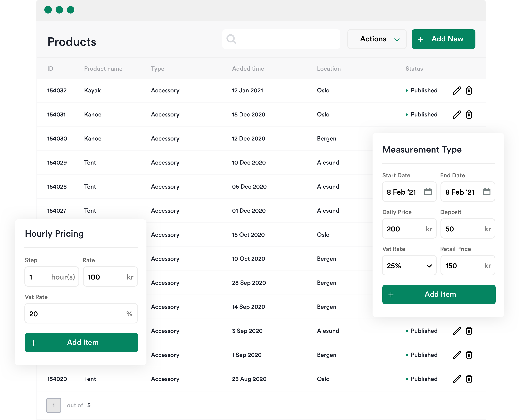Delete the 3 Sep 2020 Alesund row
The image size is (519, 420).
pos(469,331)
